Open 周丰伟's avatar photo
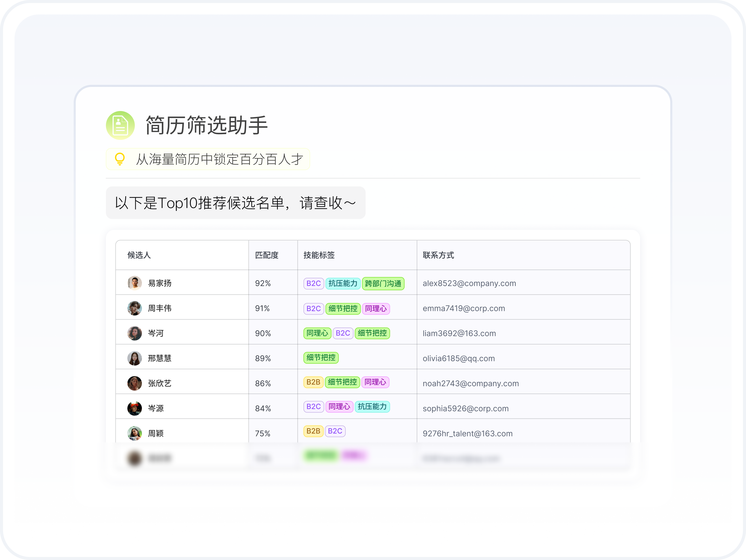Viewport: 746px width, 560px height. (x=135, y=308)
